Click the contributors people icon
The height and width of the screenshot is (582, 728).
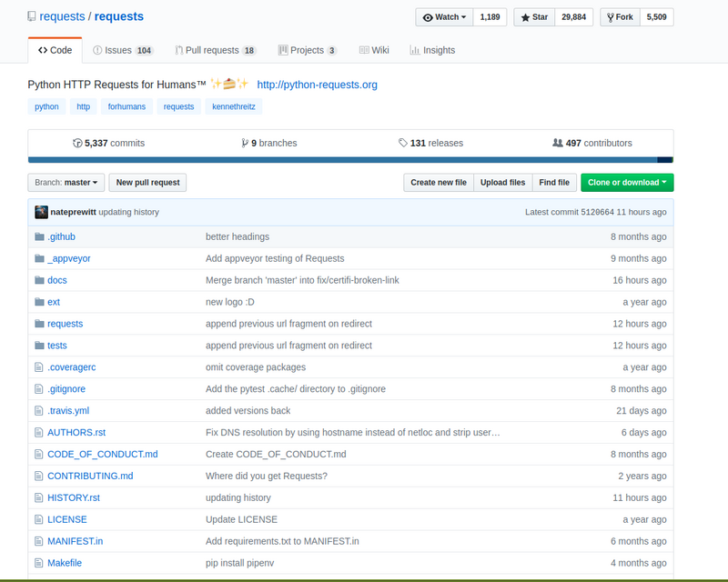[558, 143]
